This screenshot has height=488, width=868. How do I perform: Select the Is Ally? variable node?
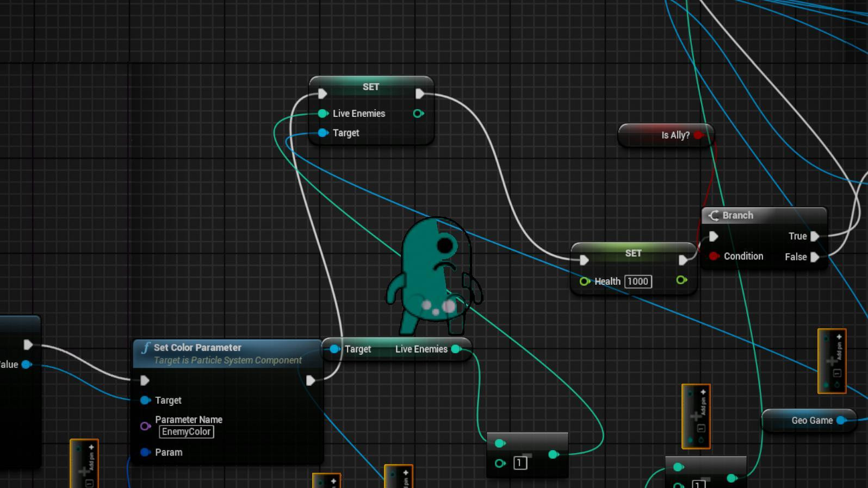666,135
